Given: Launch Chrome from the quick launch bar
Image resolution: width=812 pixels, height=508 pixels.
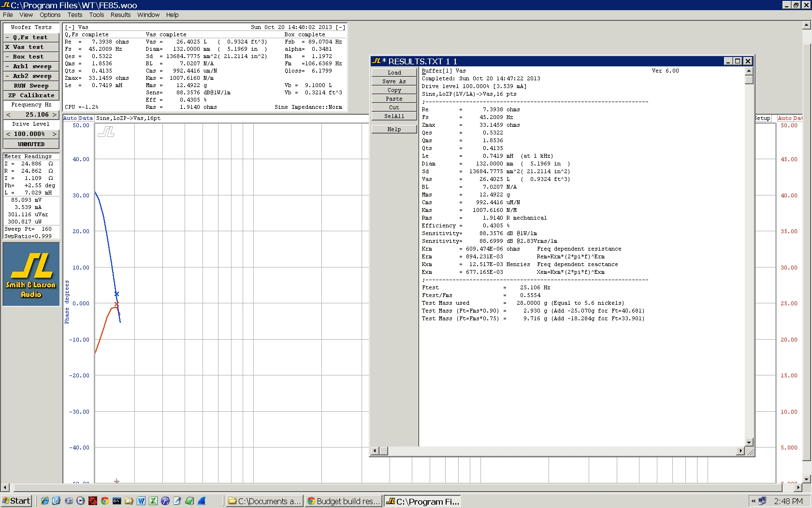Looking at the screenshot, I should coord(105,501).
